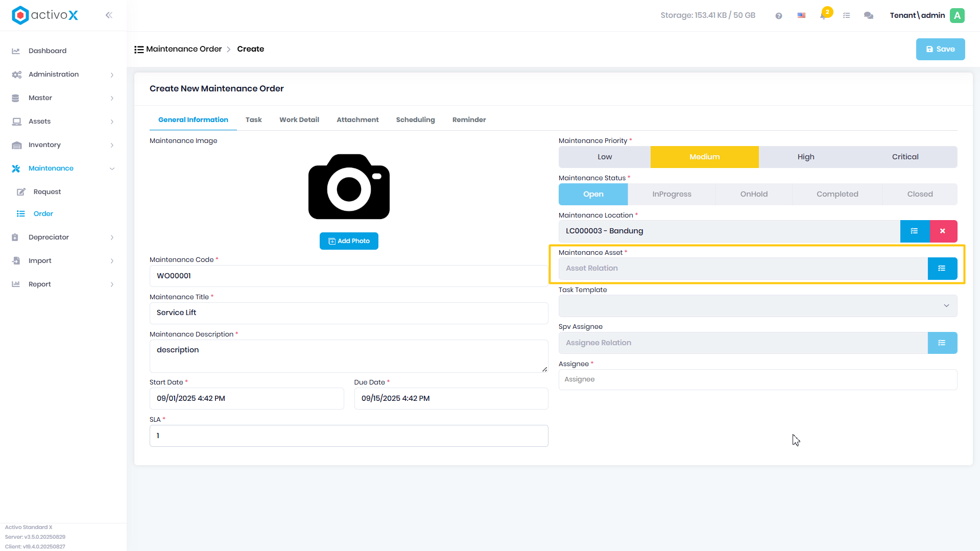The image size is (980, 551).
Task: Expand the Assets menu
Action: (112, 122)
